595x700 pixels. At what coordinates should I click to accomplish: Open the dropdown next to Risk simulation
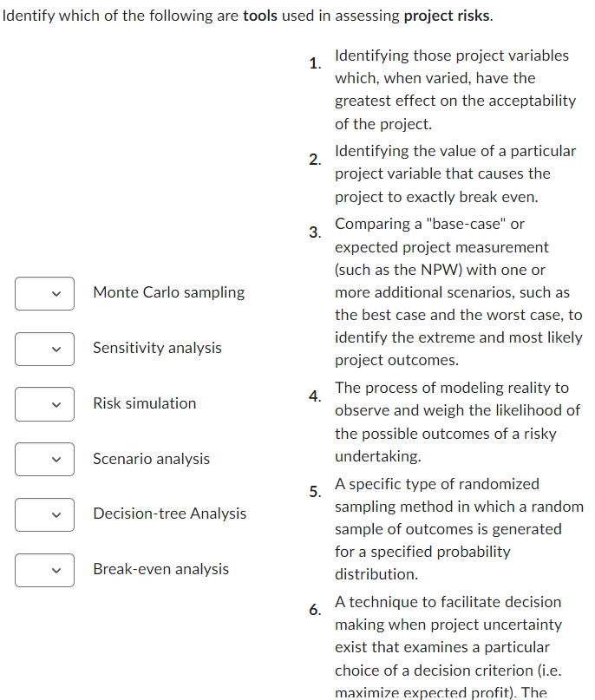coord(44,404)
